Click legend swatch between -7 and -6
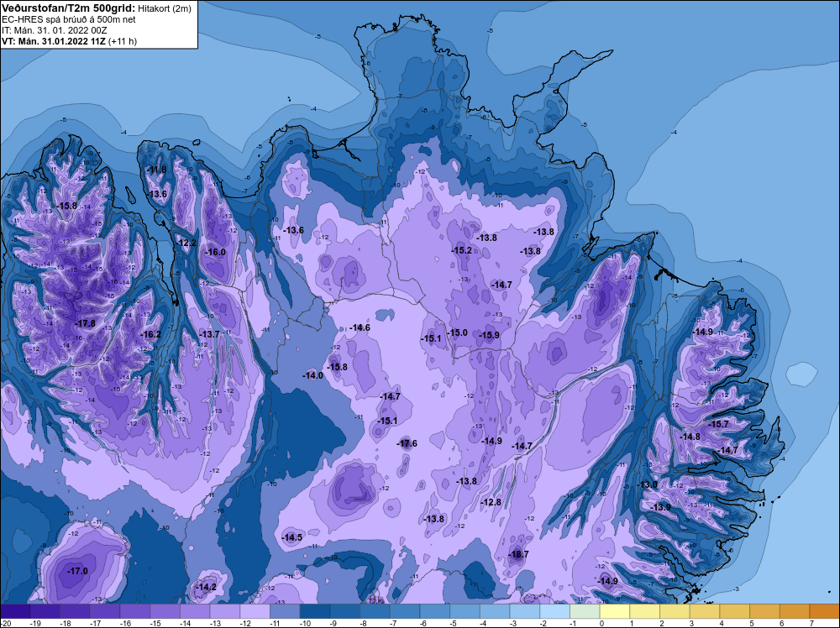The image size is (840, 628). coord(405,611)
